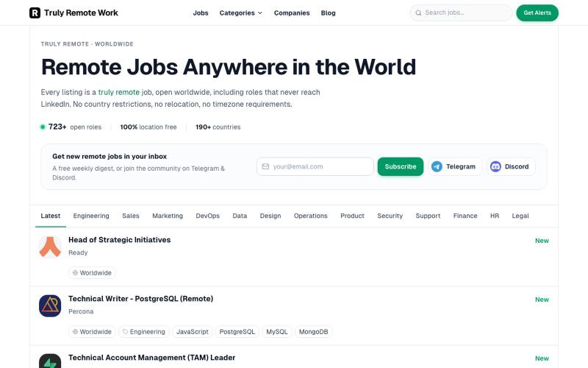
Task: Click 'Get new remote jobs in your inbox' heading
Action: click(x=110, y=156)
